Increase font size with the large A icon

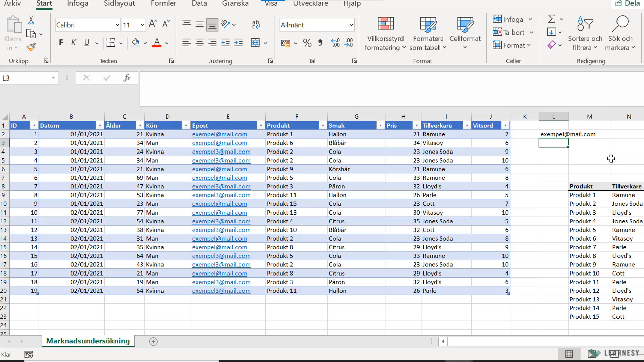pos(153,24)
